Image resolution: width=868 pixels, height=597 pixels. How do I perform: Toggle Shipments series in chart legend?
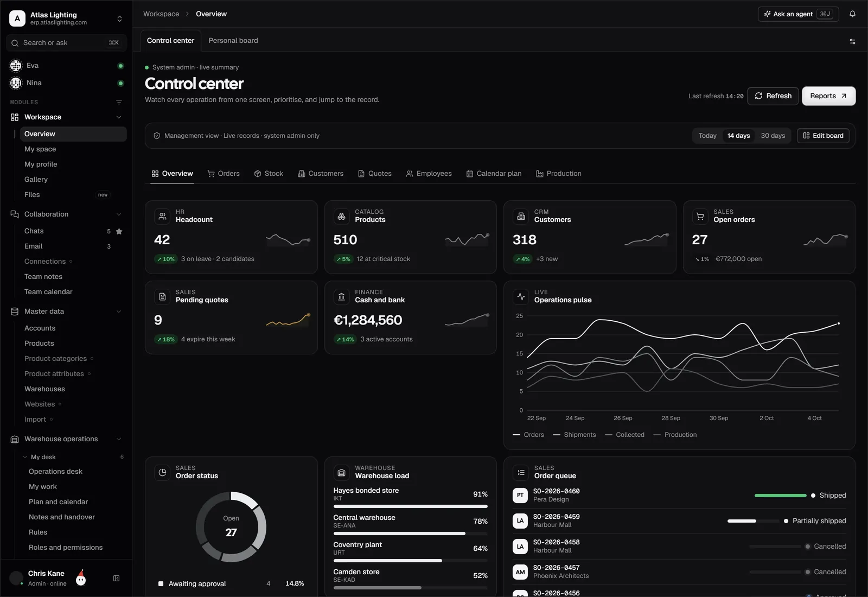[x=574, y=435]
